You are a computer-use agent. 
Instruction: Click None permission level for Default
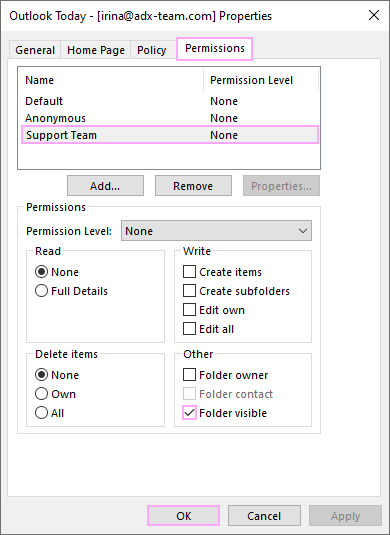pos(224,101)
